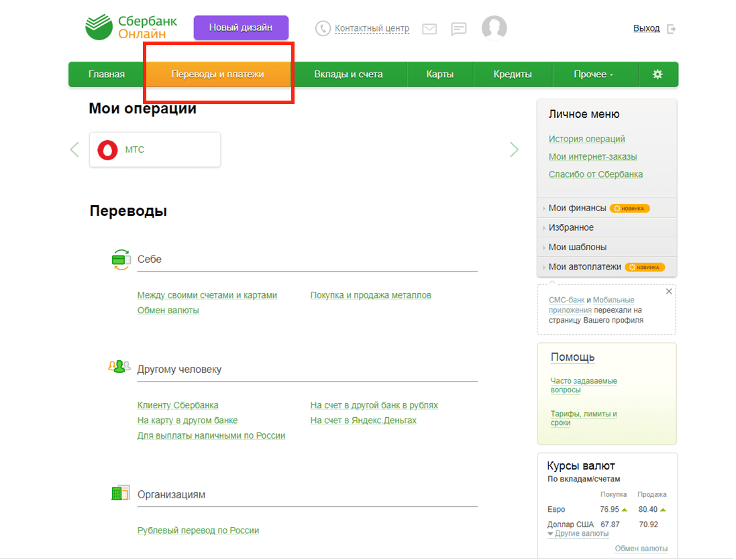Image resolution: width=736 pixels, height=560 pixels.
Task: Switch to the Вклады и счета tab
Action: click(x=348, y=74)
